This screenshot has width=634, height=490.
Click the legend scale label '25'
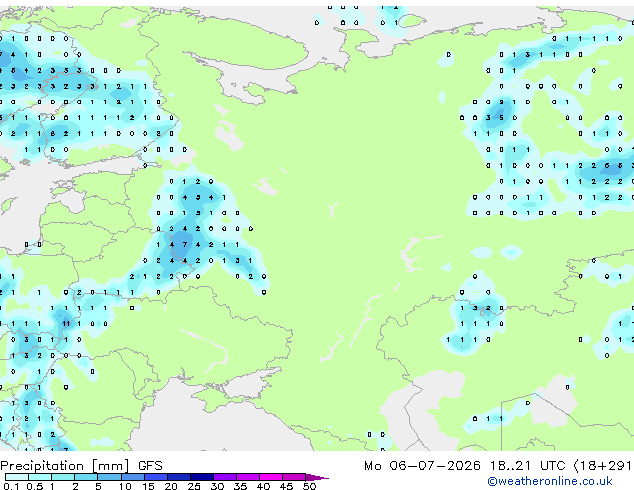click(194, 486)
